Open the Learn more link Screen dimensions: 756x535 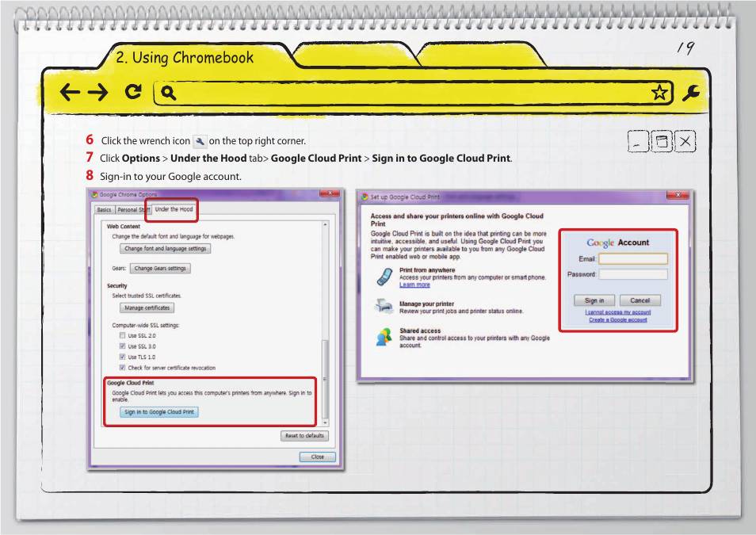[x=414, y=285]
